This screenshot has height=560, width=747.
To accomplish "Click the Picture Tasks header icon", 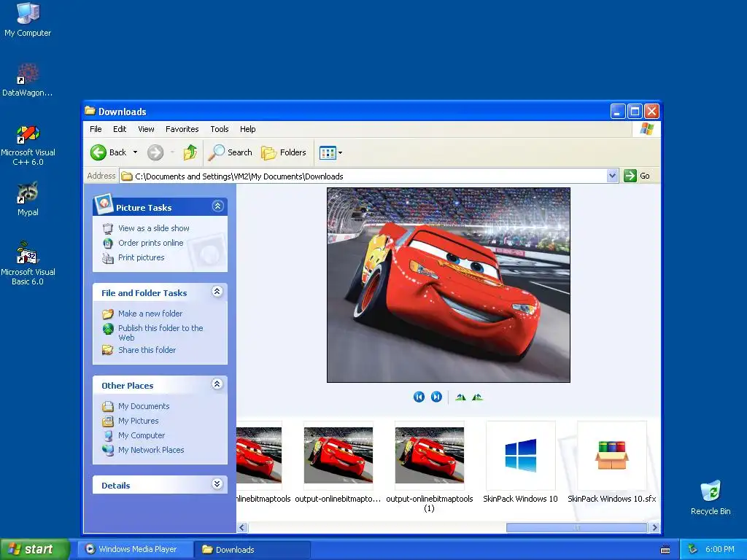I will coord(104,204).
